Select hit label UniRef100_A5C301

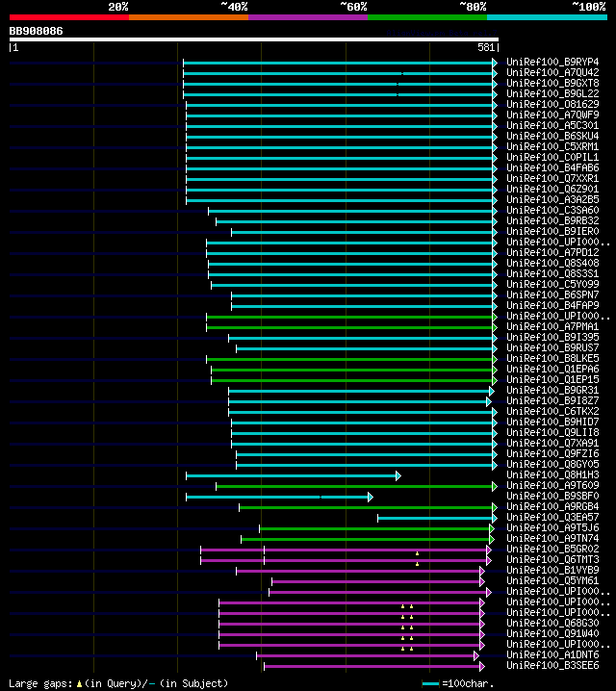[x=552, y=125]
